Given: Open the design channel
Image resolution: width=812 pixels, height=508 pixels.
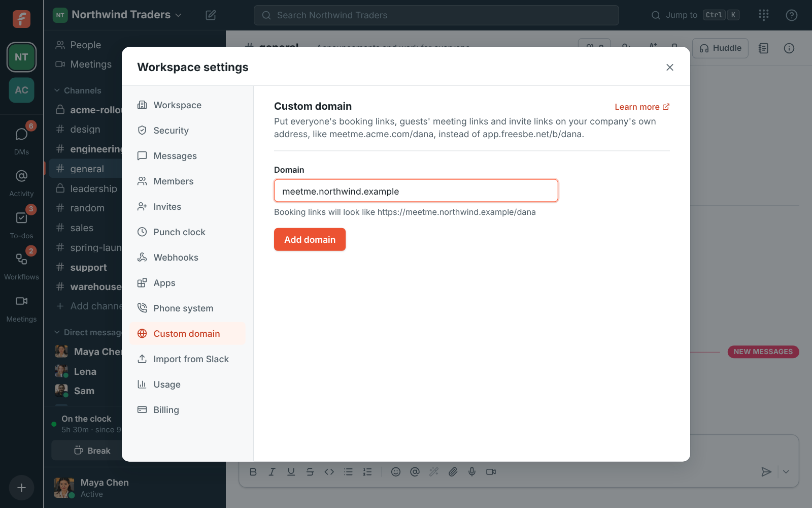Looking at the screenshot, I should [x=85, y=130].
